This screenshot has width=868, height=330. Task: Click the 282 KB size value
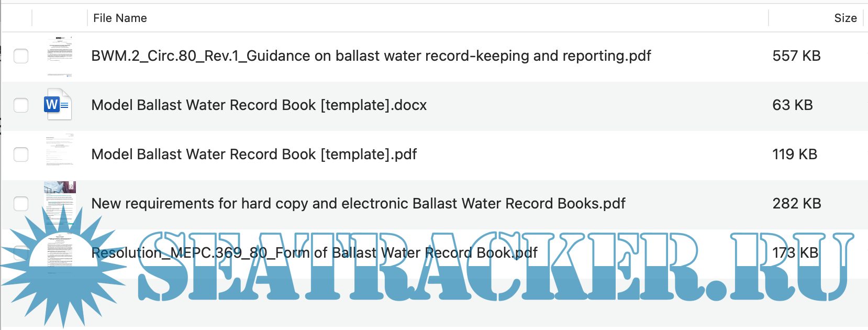tap(796, 204)
